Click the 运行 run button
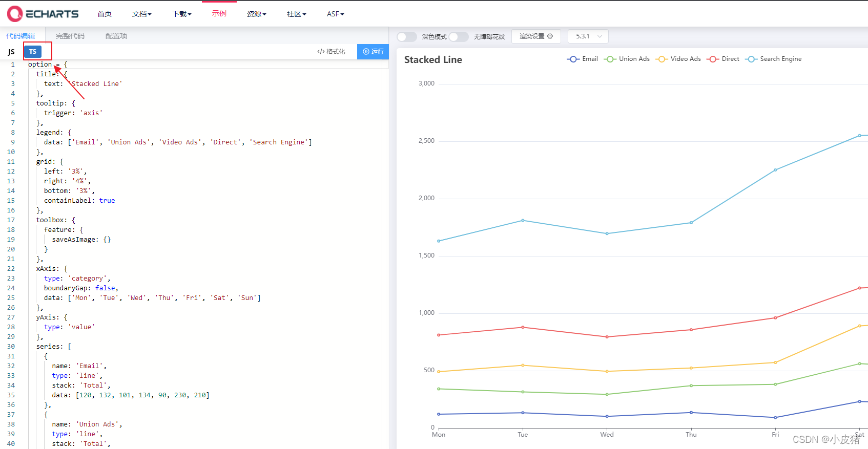Screen dimensions: 868x449 point(373,52)
